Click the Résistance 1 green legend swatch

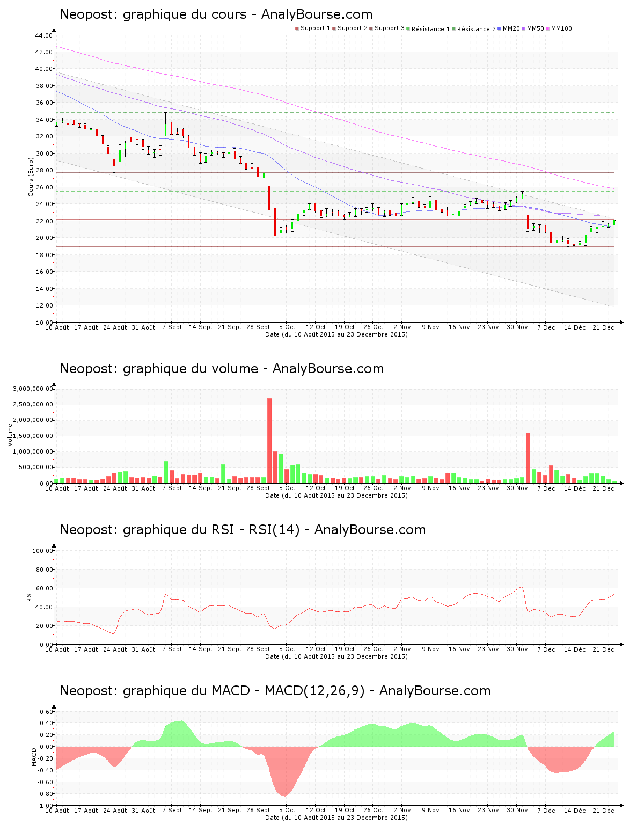[408, 28]
